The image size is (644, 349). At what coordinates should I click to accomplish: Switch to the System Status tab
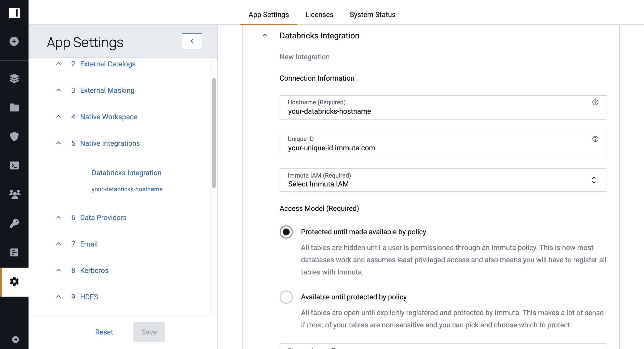click(x=373, y=14)
